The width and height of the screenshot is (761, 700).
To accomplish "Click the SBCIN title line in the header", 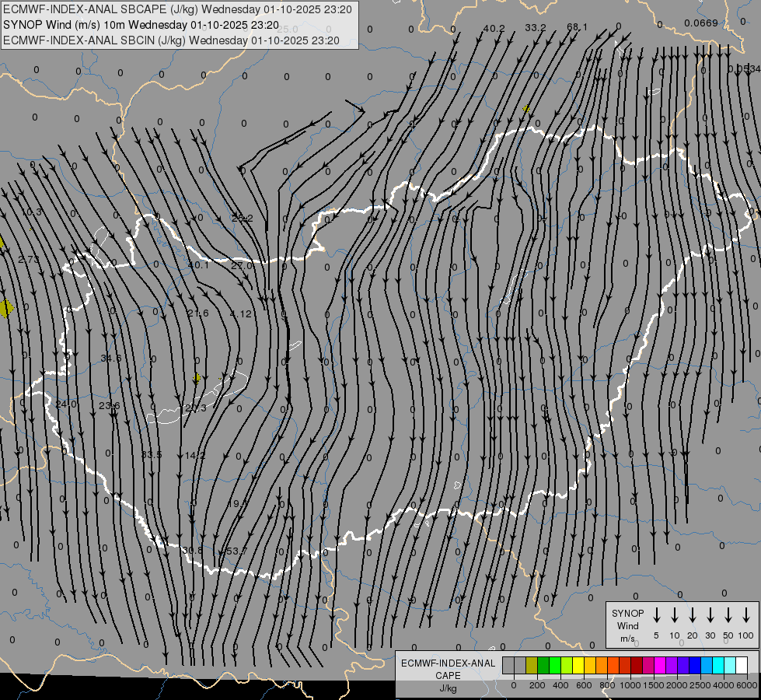I will pyautogui.click(x=171, y=40).
